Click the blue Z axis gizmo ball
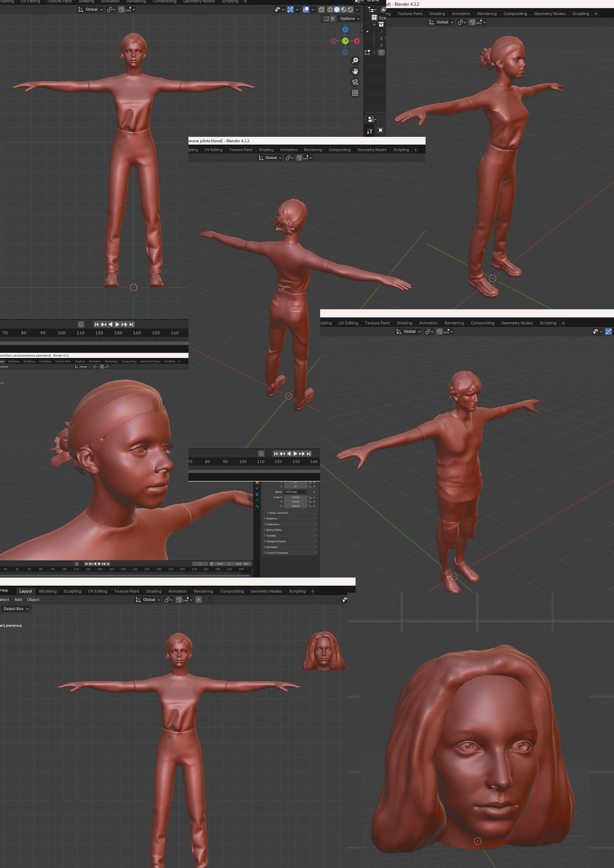 tap(345, 29)
